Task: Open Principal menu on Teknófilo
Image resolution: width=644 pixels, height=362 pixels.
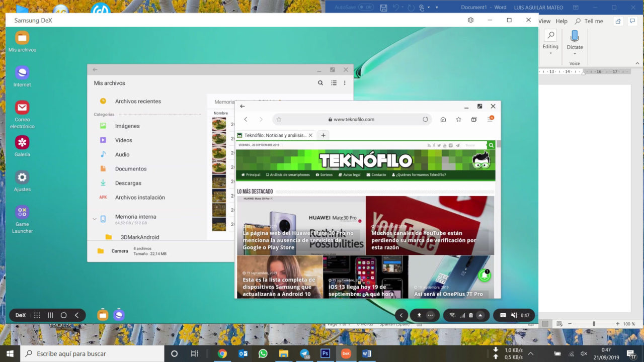Action: (251, 175)
